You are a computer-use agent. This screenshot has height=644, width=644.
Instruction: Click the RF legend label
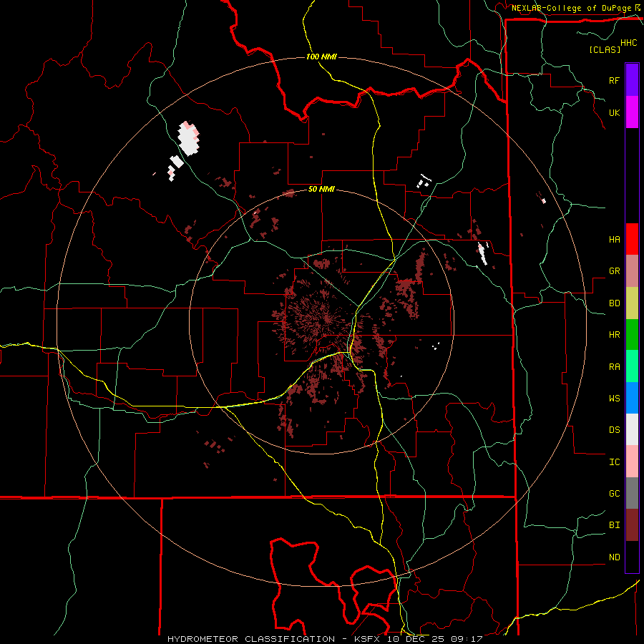pos(614,80)
